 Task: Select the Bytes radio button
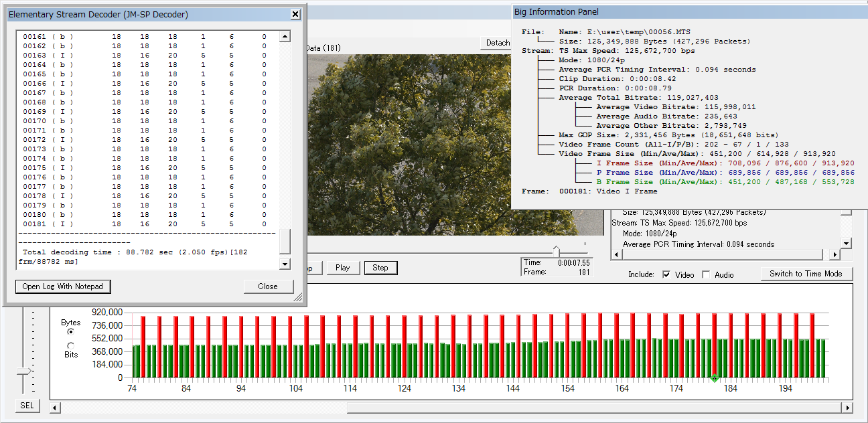(x=70, y=332)
